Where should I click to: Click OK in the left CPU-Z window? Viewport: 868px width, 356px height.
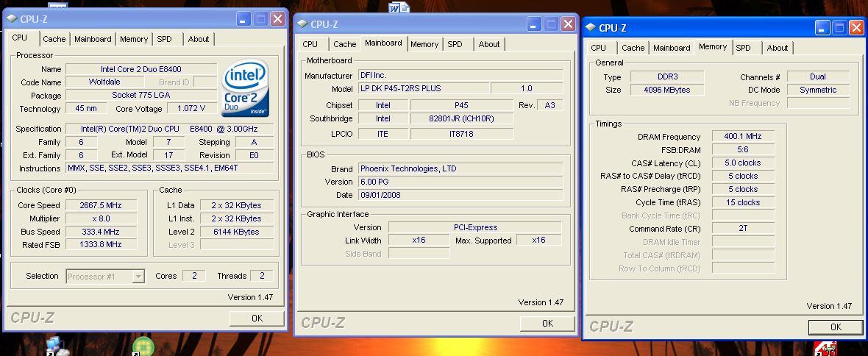[x=257, y=318]
